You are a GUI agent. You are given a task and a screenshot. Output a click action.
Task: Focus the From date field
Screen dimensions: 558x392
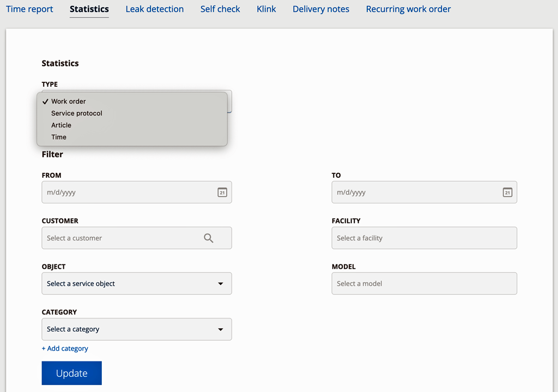137,192
